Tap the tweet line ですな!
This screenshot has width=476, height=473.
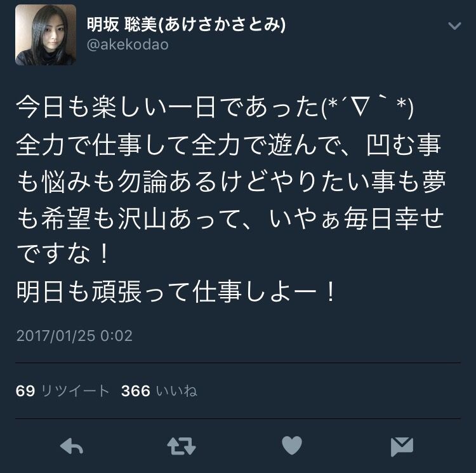pyautogui.click(x=63, y=254)
